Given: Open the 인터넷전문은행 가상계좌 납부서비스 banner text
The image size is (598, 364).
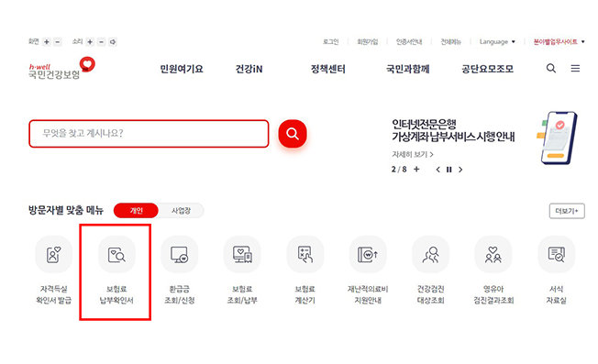Looking at the screenshot, I should click(453, 130).
